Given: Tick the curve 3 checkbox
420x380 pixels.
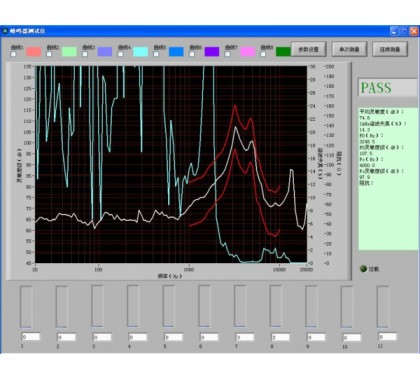Looking at the screenshot, I should point(85,54).
